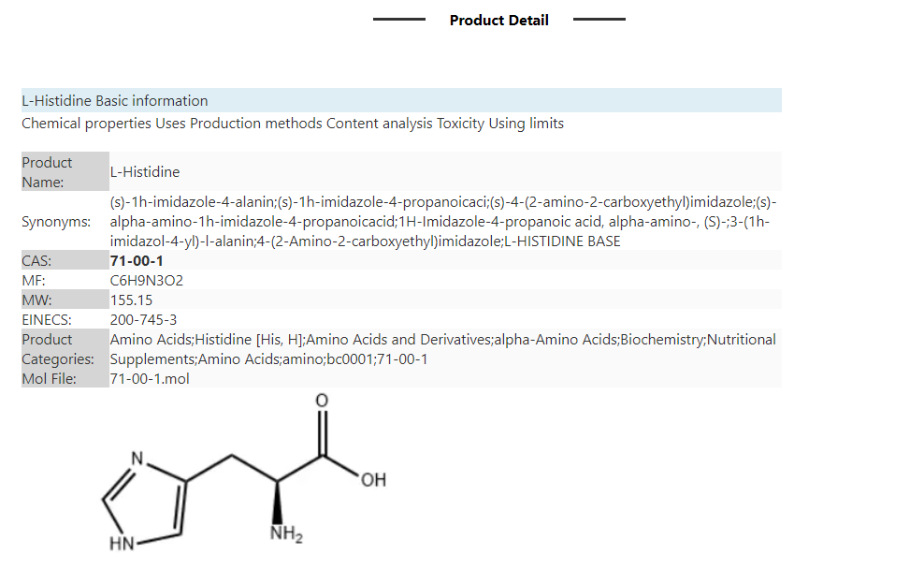
Task: Click the bold CAS number 71-00-1
Action: pyautogui.click(x=137, y=260)
